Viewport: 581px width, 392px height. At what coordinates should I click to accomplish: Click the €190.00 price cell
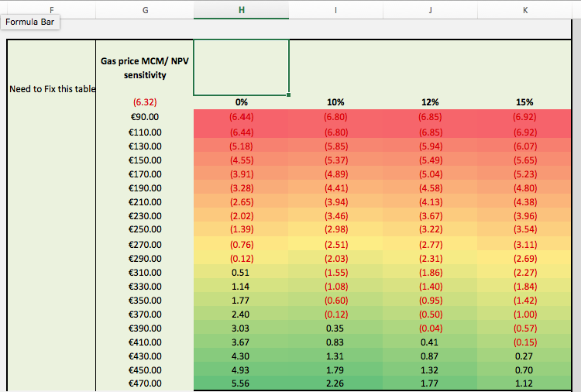click(x=145, y=187)
